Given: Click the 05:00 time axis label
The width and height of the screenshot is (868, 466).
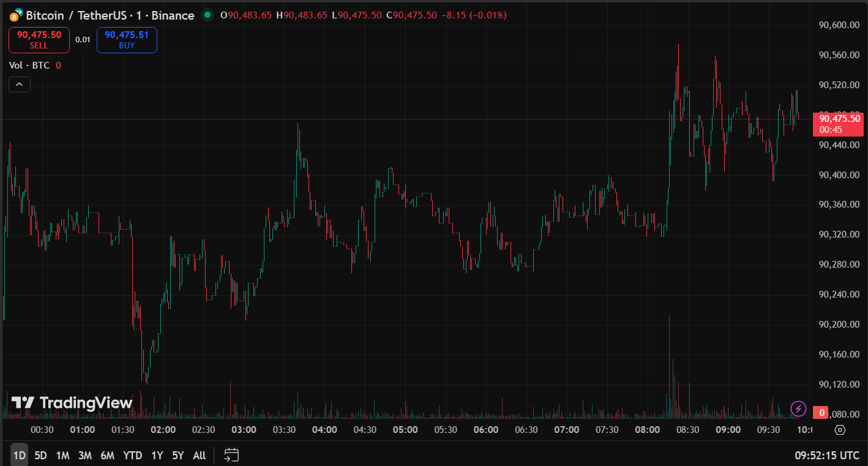Looking at the screenshot, I should tap(405, 430).
